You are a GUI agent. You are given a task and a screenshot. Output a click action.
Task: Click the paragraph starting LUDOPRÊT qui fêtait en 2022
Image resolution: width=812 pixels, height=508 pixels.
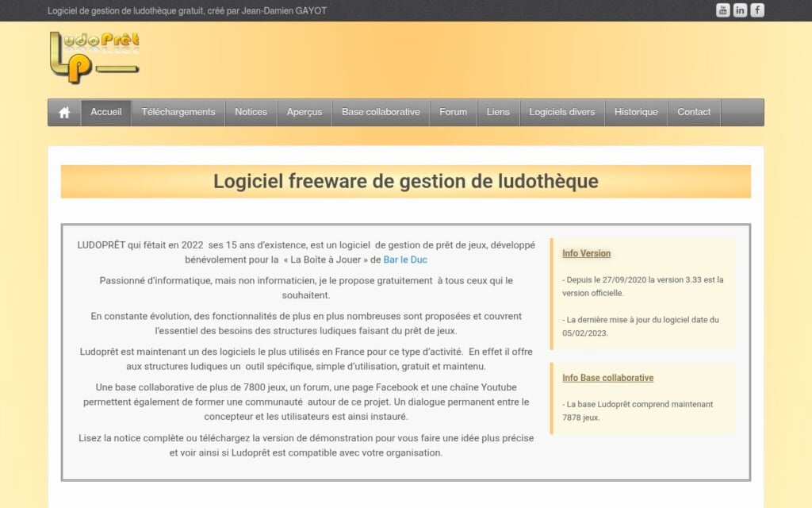pos(306,252)
